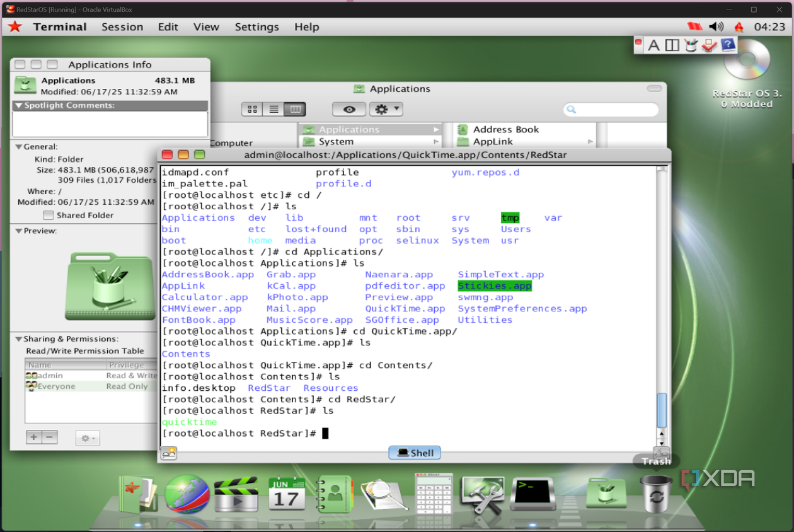Open the Edit menu
The width and height of the screenshot is (794, 532).
(x=168, y=26)
